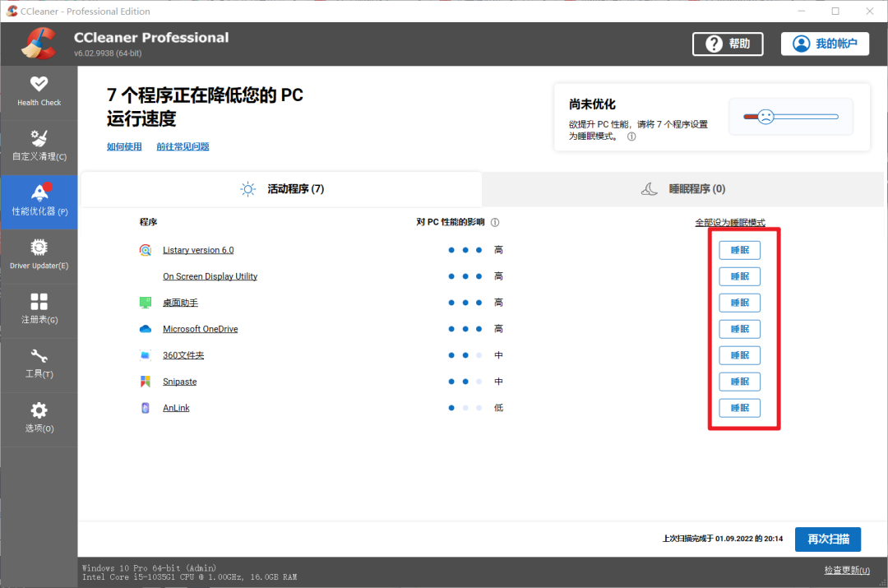Open 360文件夹 program name link

tap(183, 355)
